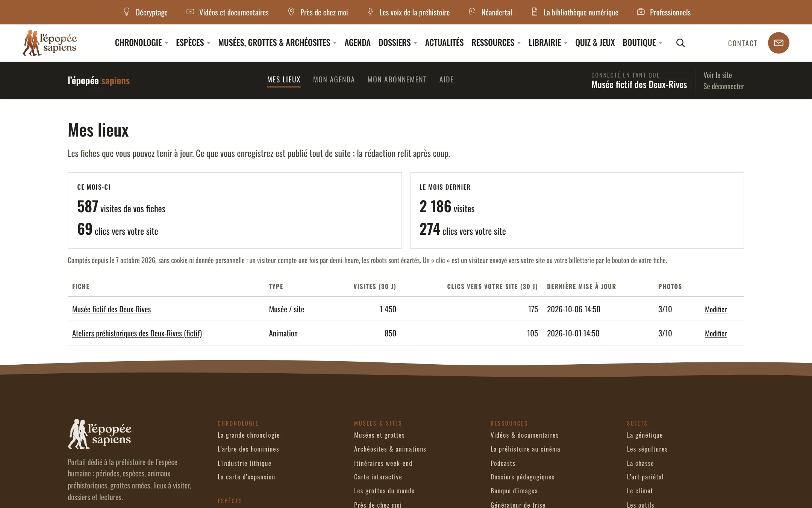
Task: Click the video icon beside Vidéos et documentaires
Action: pyautogui.click(x=190, y=12)
